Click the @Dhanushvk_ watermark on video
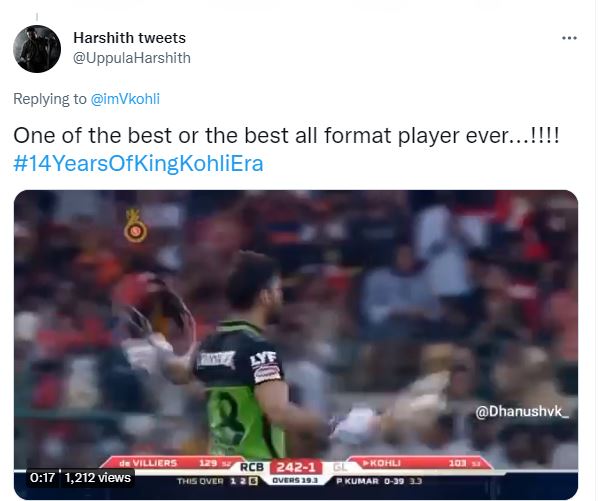The image size is (599, 501). click(x=522, y=412)
